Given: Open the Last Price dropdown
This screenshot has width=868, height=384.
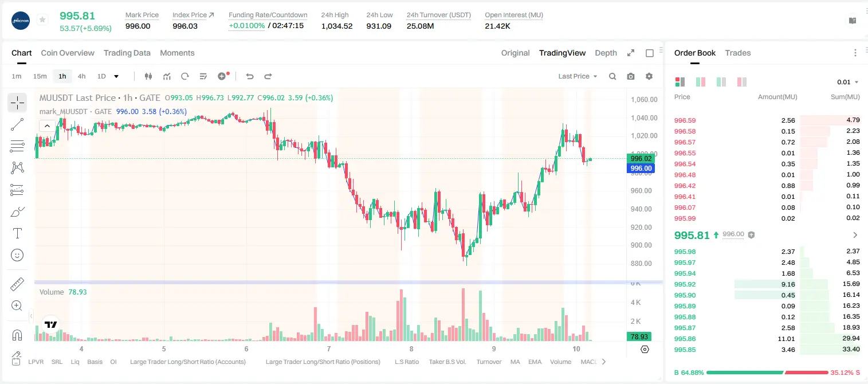Looking at the screenshot, I should click(x=578, y=76).
